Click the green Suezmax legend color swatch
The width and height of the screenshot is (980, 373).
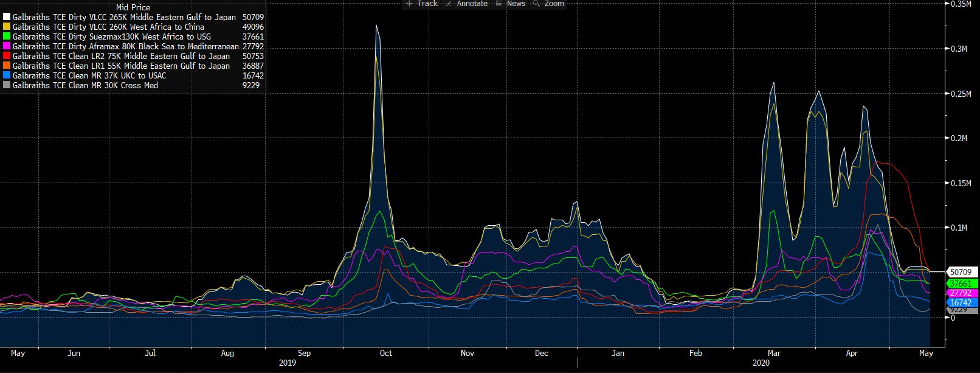pyautogui.click(x=7, y=37)
